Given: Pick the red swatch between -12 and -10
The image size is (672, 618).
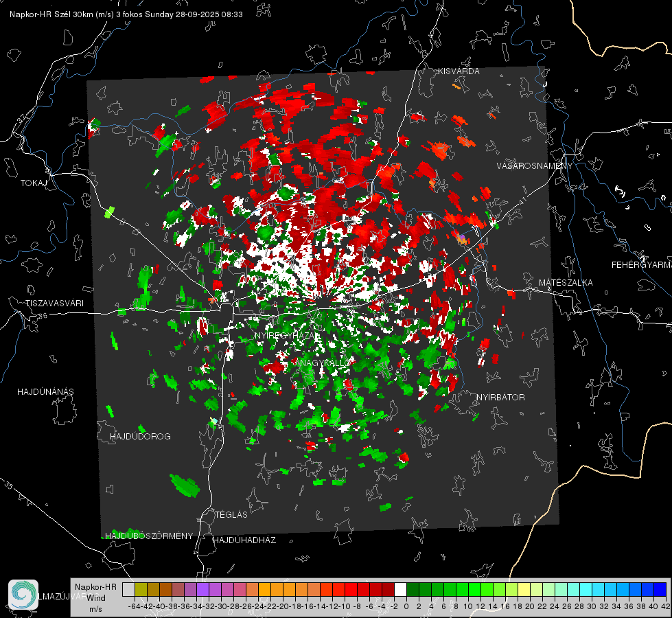Looking at the screenshot, I should (x=338, y=589).
